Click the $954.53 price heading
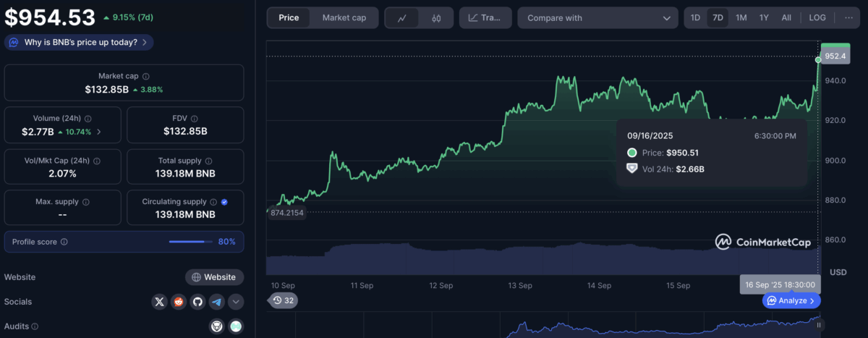Image resolution: width=868 pixels, height=338 pixels. [50, 17]
